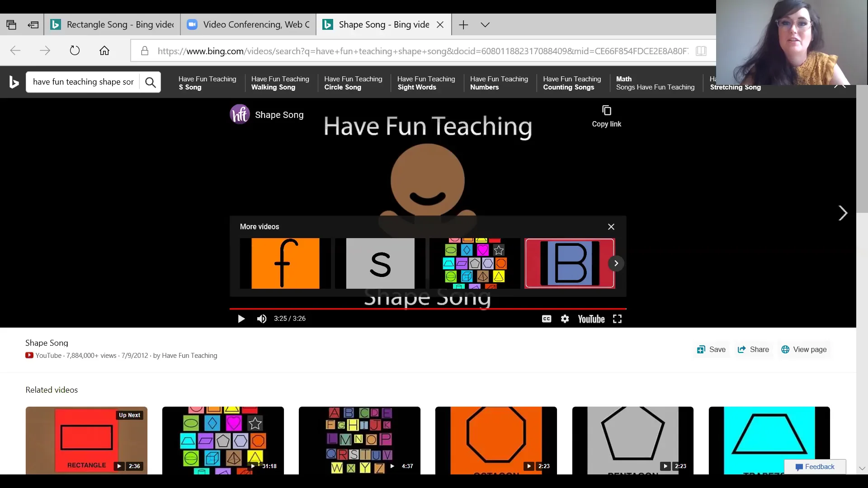Open video on YouTube logo
Viewport: 868px width, 488px height.
[591, 319]
